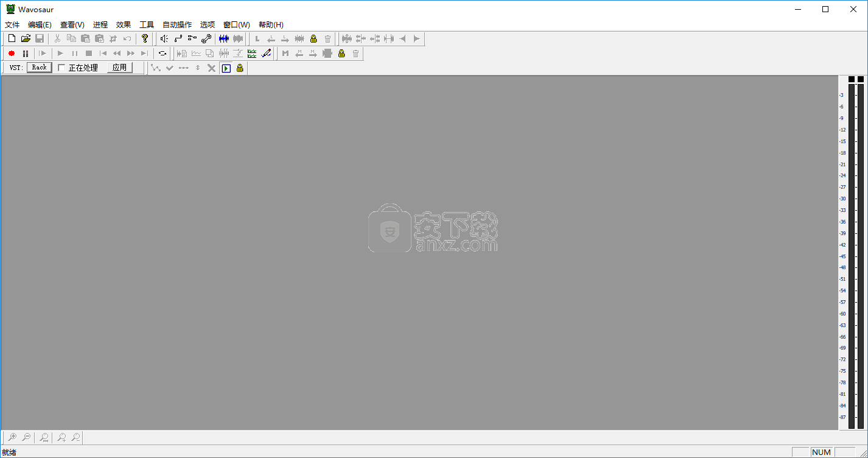868x458 pixels.
Task: Toggle loop playback icon
Action: pos(163,54)
